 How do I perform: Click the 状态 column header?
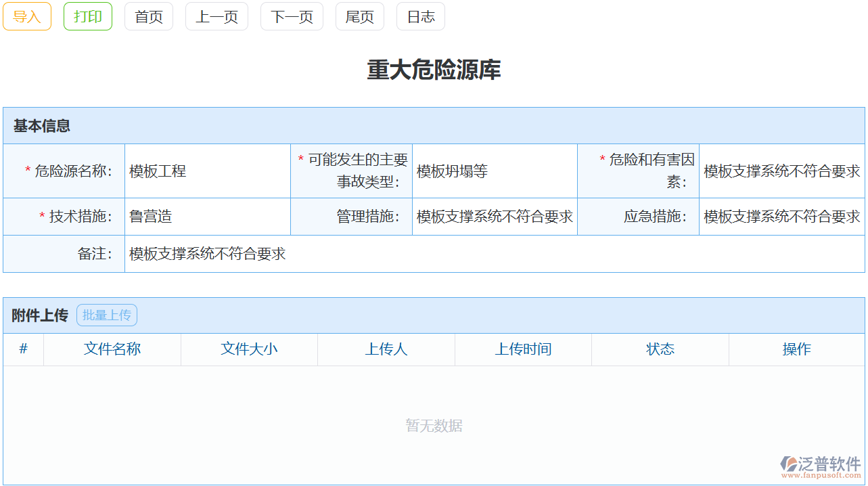[x=660, y=349]
